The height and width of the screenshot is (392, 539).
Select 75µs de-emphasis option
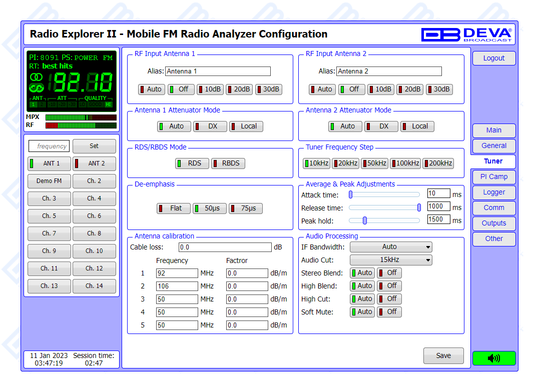246,208
